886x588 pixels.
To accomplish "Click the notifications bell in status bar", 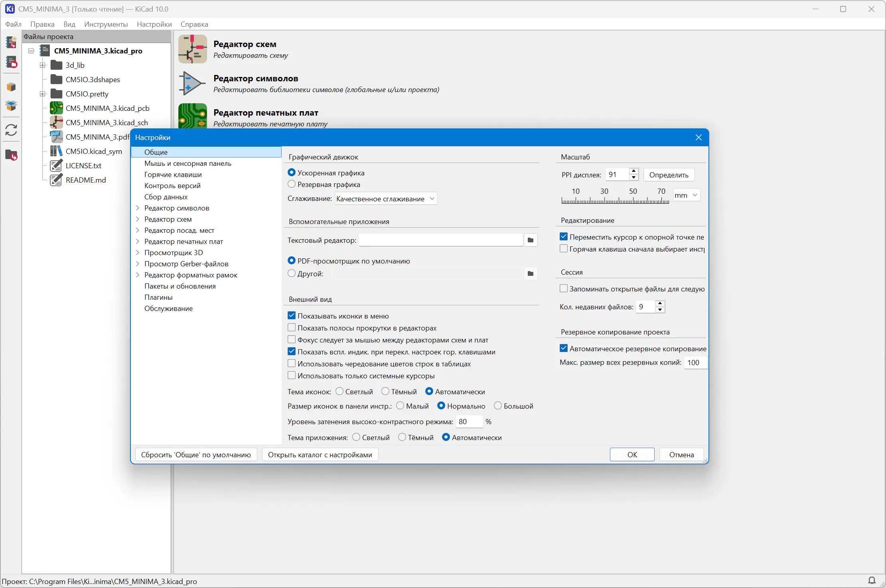I will 872,580.
